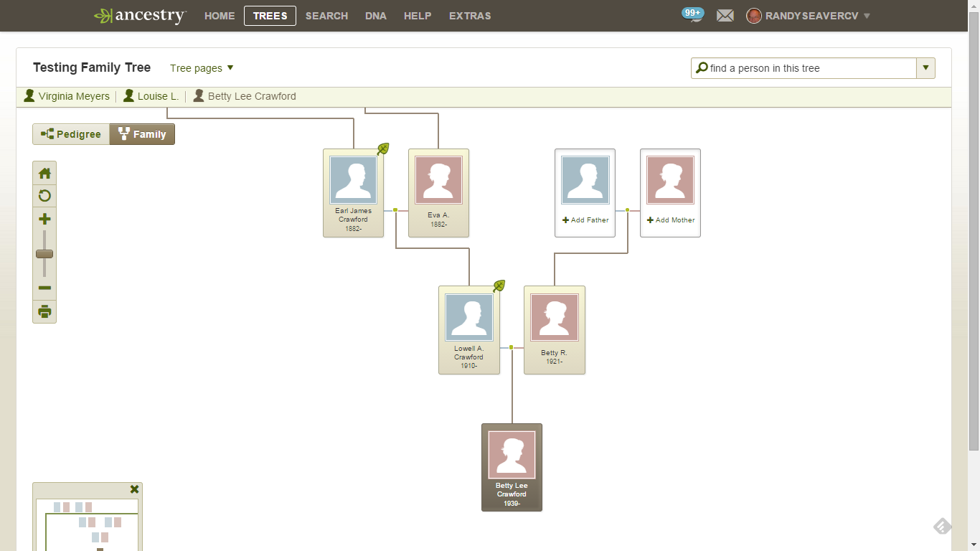Switch to Family view

click(141, 134)
